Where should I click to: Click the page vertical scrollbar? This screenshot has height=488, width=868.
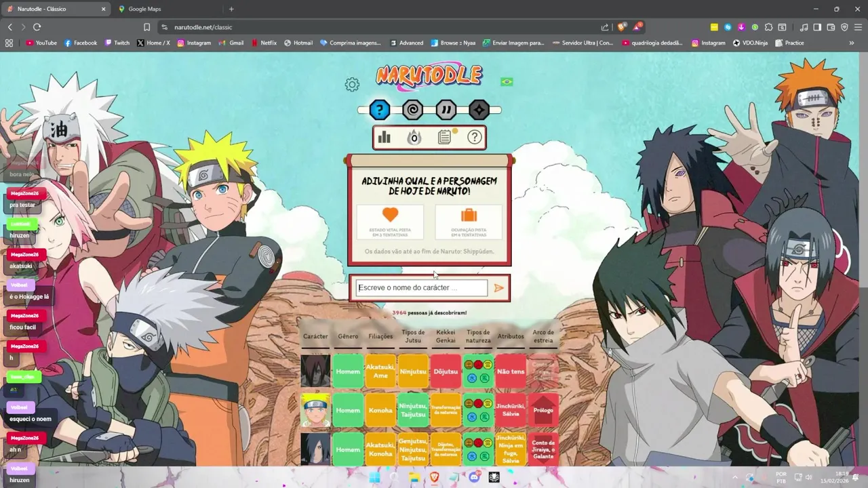pos(864,260)
